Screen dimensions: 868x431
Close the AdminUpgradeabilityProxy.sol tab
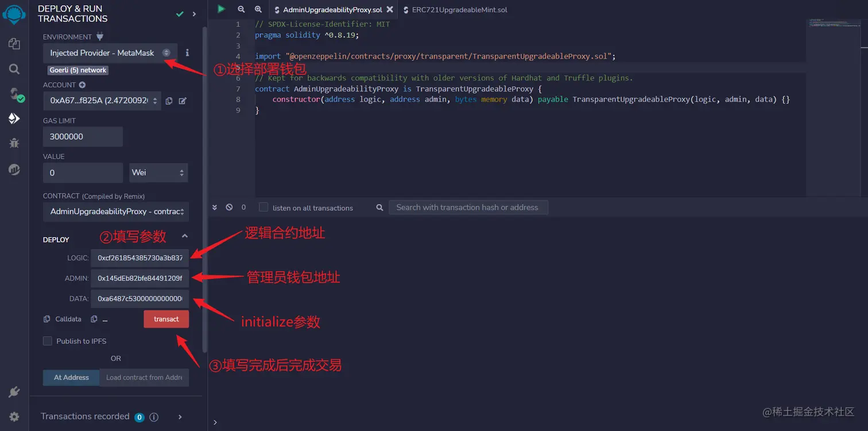(x=390, y=10)
